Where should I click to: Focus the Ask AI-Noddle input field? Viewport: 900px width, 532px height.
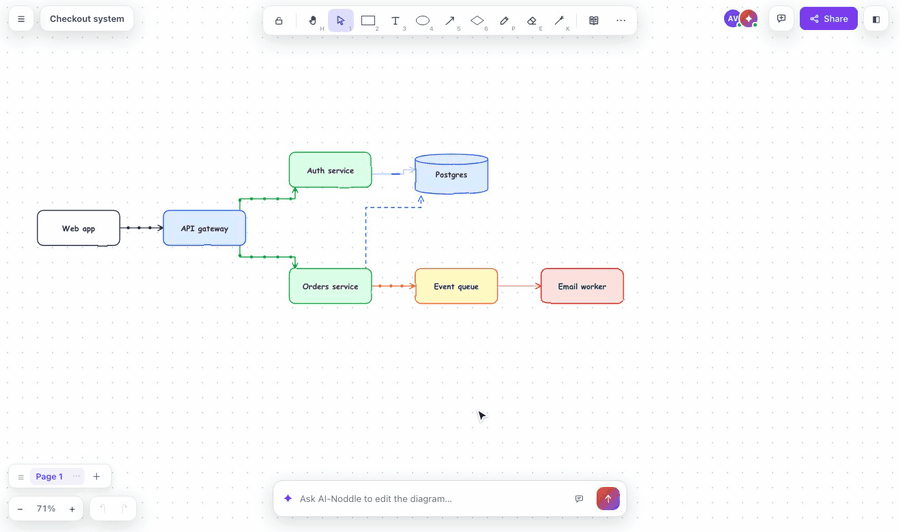(x=433, y=499)
